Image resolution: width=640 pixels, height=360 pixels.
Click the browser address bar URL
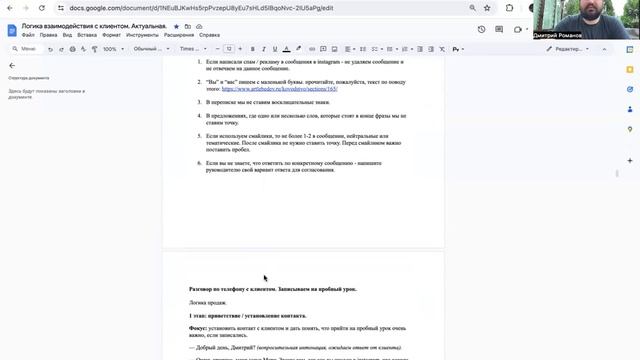tap(201, 8)
